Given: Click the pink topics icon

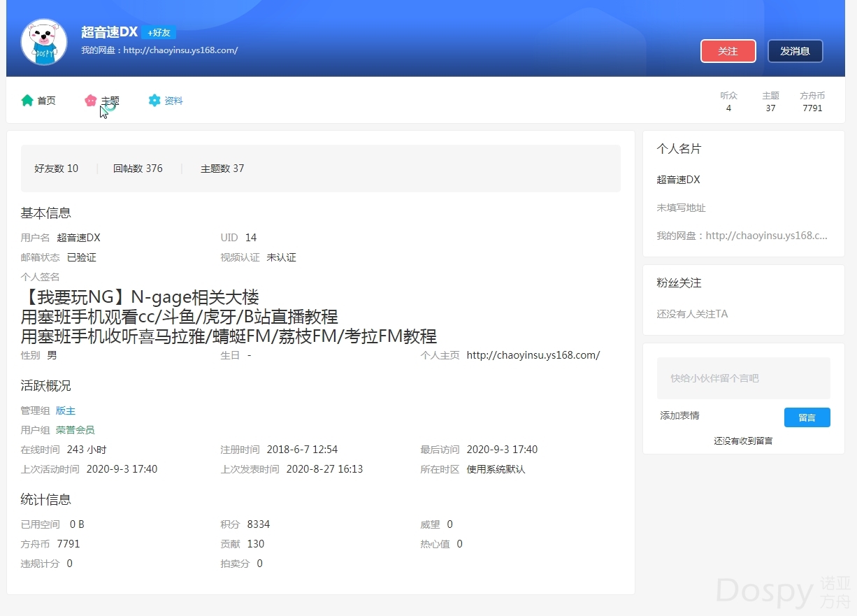Looking at the screenshot, I should pyautogui.click(x=90, y=101).
